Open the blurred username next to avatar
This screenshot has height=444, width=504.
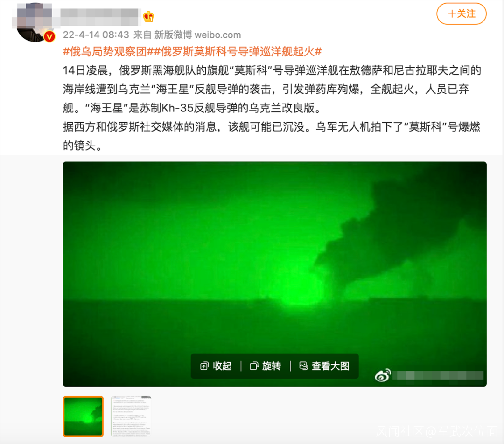[x=99, y=17]
